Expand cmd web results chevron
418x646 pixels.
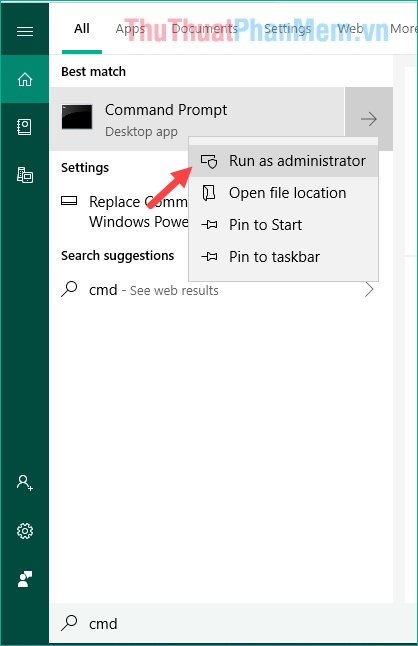tap(369, 290)
